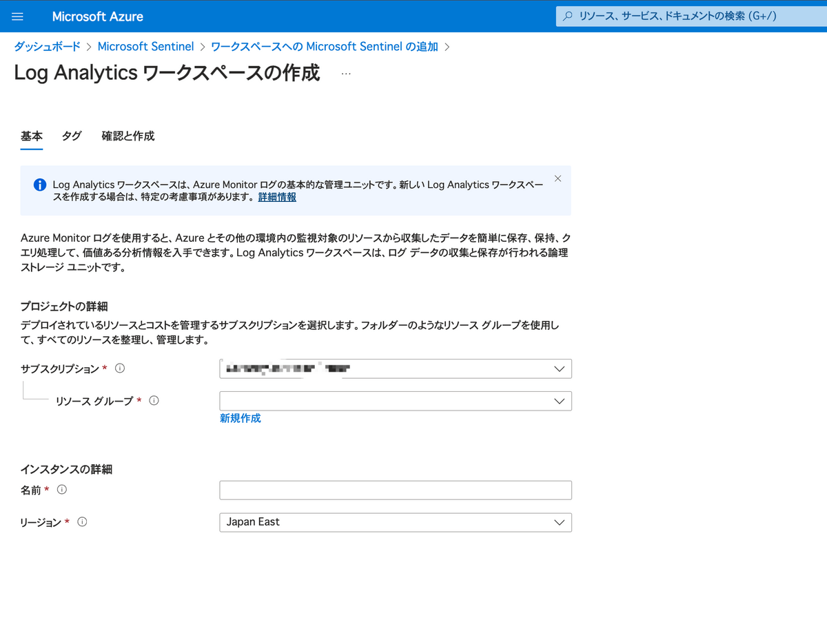This screenshot has width=827, height=644.
Task: Expand the サブスクリプション dropdown
Action: coord(396,368)
